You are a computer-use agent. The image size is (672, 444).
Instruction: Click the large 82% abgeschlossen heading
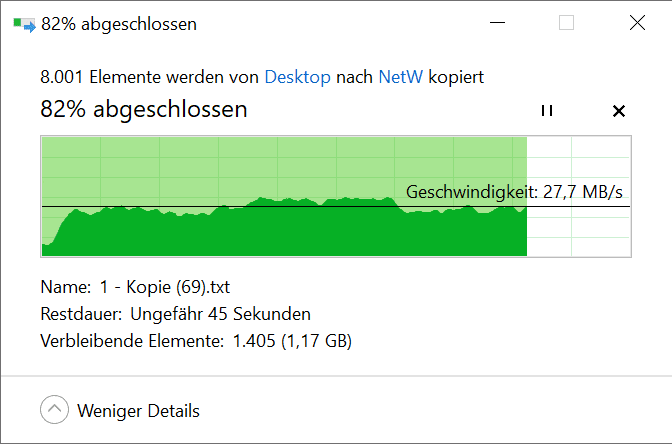click(x=144, y=109)
